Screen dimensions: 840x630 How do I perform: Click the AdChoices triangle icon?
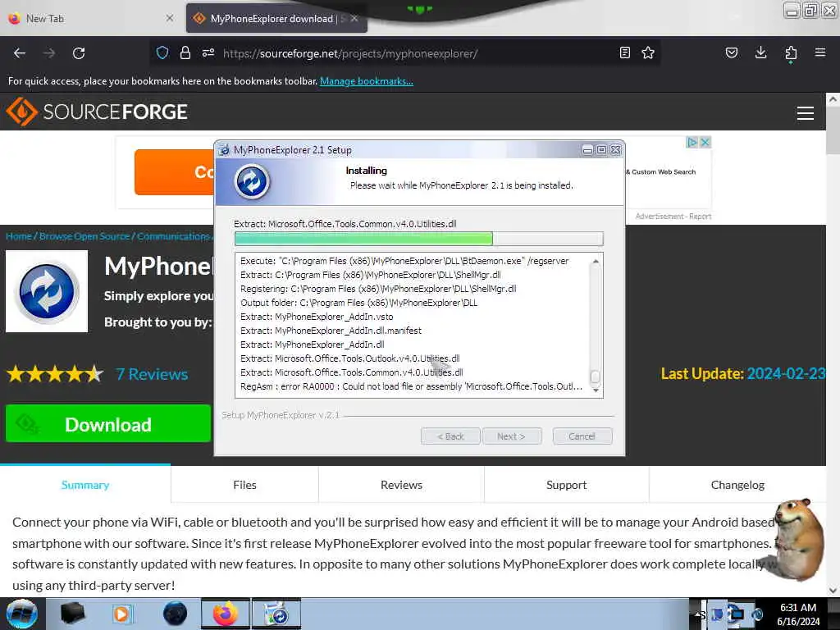[692, 143]
